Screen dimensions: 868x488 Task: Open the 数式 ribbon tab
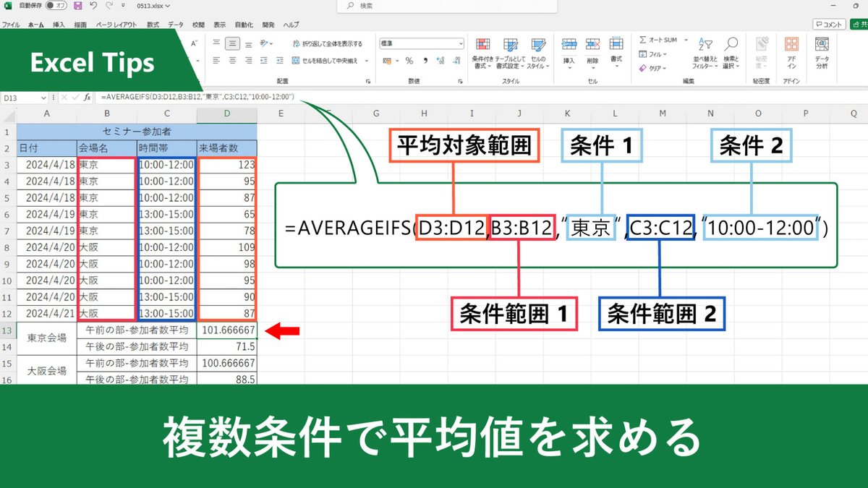153,25
